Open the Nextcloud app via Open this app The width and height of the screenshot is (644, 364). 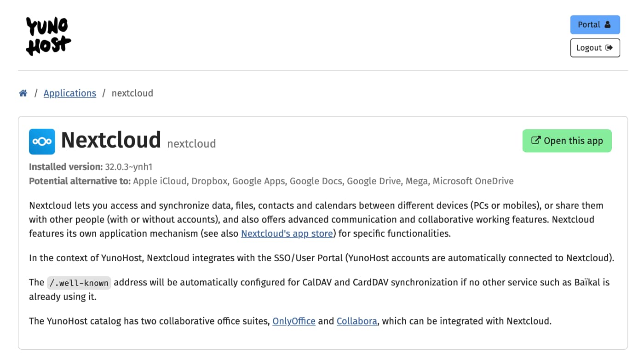pos(567,141)
